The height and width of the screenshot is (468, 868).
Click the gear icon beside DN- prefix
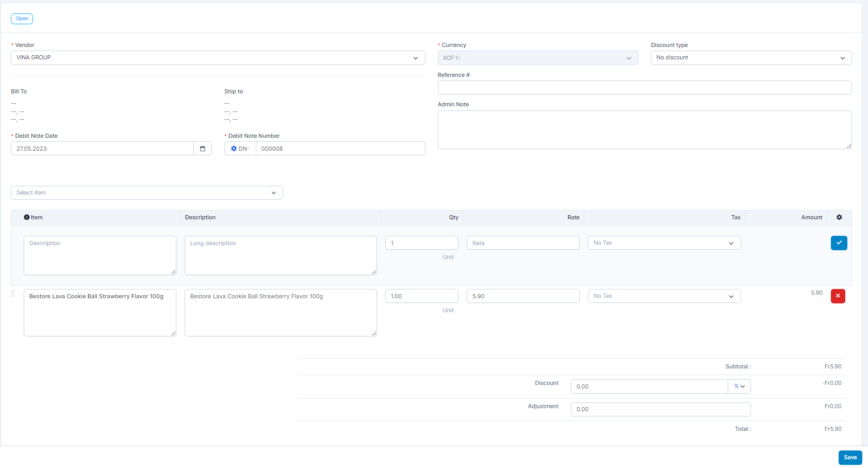(x=234, y=149)
